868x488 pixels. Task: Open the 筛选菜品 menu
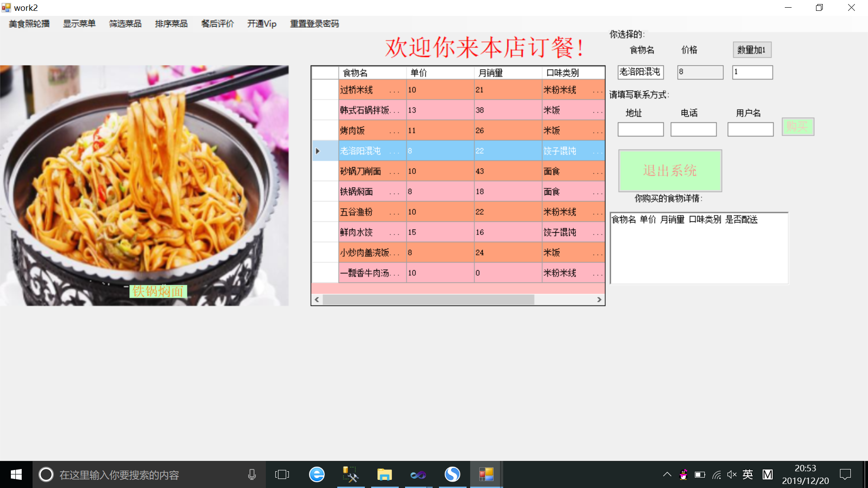coord(125,23)
